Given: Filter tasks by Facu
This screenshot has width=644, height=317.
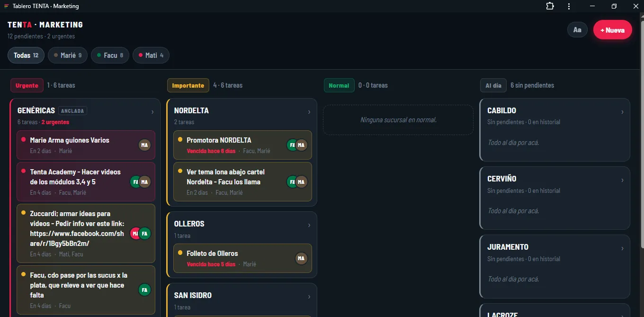Looking at the screenshot, I should pos(110,55).
